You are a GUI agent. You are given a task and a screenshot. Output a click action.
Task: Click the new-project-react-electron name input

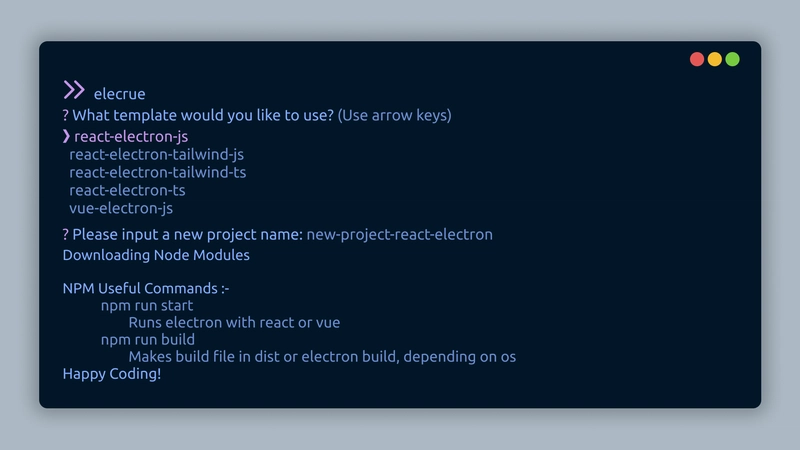click(399, 235)
